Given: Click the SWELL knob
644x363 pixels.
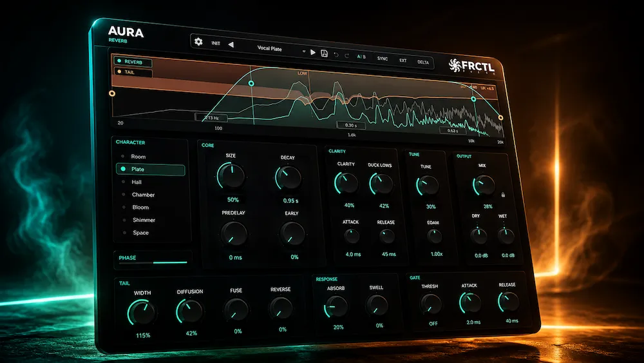Looking at the screenshot, I should click(x=377, y=305).
